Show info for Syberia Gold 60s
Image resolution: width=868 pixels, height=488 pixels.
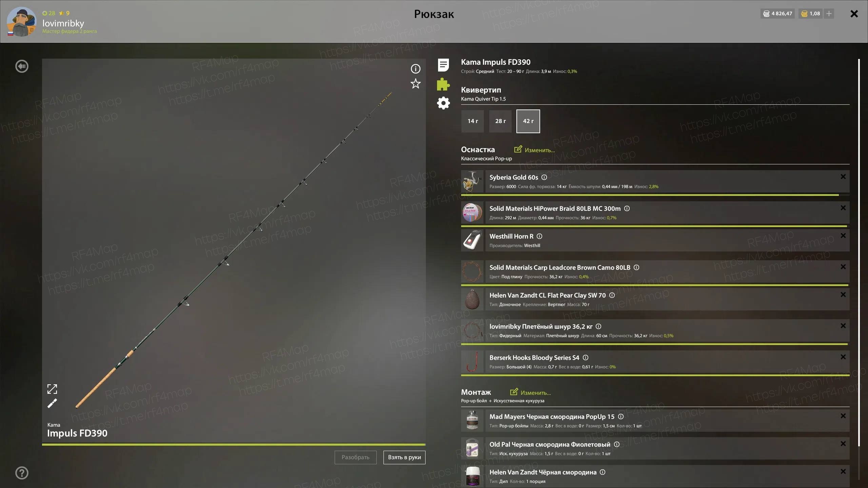coord(544,177)
